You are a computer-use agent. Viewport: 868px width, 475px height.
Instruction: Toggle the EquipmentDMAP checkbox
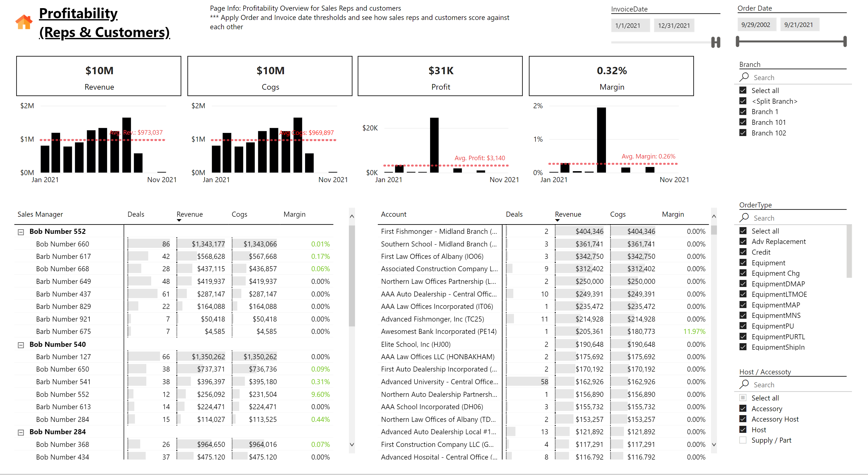[743, 284]
